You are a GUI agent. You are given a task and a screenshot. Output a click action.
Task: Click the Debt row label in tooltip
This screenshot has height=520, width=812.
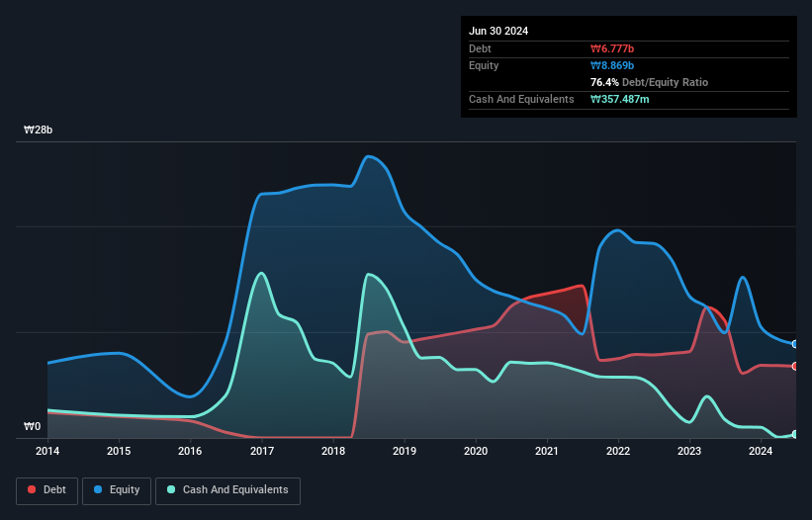(x=480, y=48)
